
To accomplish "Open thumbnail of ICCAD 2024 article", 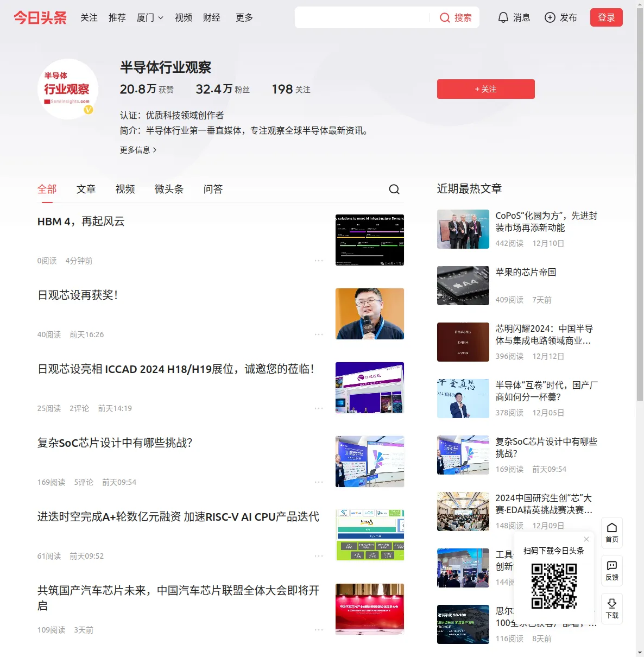I will [370, 388].
